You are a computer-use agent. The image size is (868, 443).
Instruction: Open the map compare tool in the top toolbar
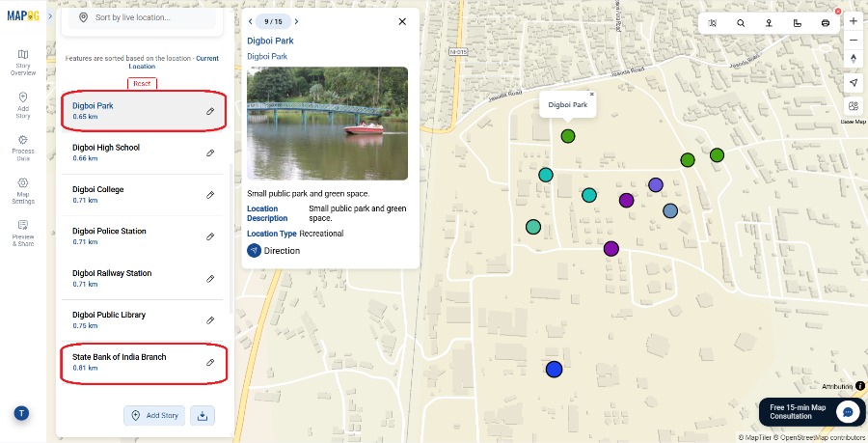point(713,23)
